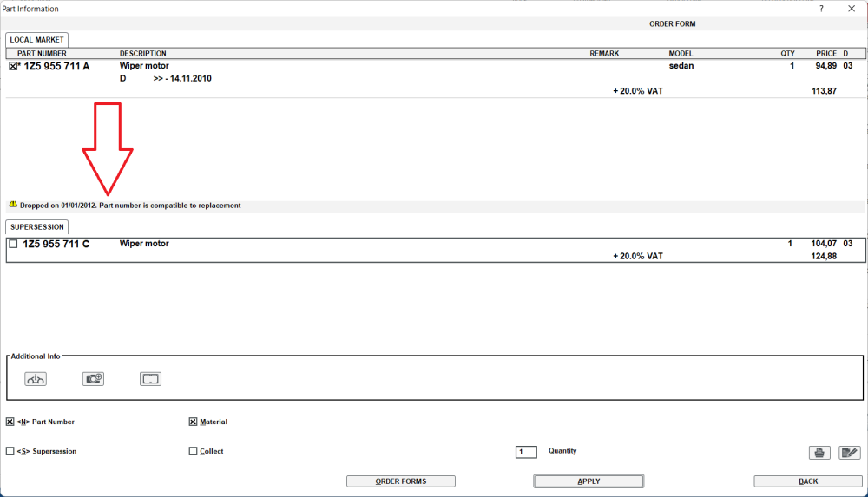Select part number 1Z5 955 711 C text
The height and width of the screenshot is (497, 868).
[x=56, y=244]
